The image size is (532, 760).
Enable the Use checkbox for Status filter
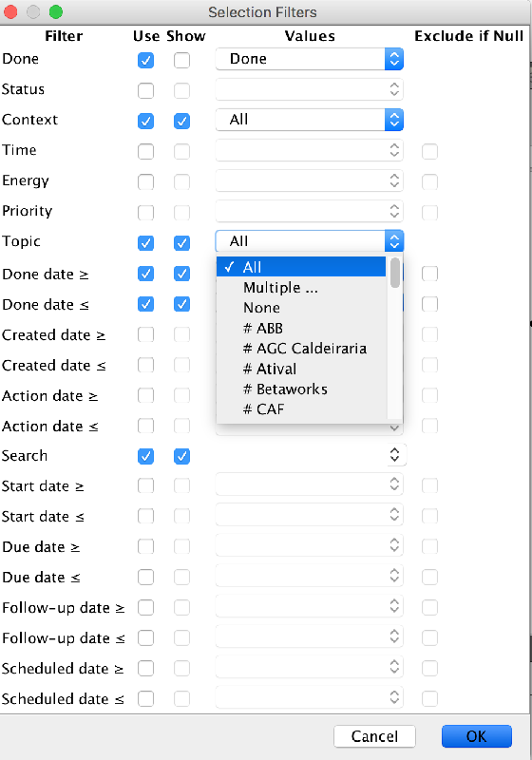pyautogui.click(x=146, y=90)
